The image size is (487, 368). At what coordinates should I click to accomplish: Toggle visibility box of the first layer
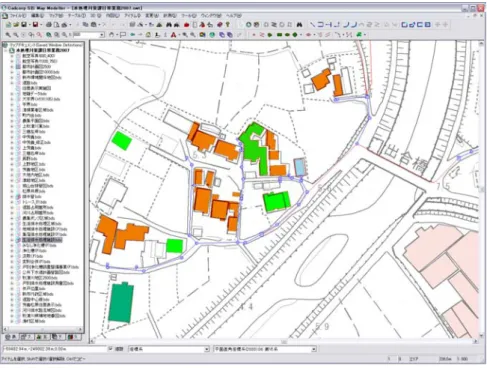click(x=19, y=56)
